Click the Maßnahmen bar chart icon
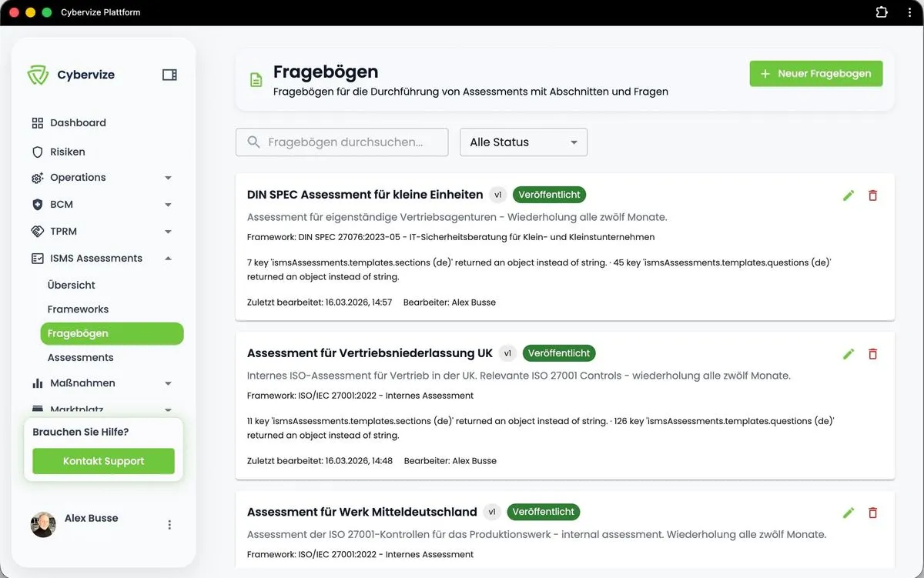Viewport: 924px width, 578px height. pos(36,383)
